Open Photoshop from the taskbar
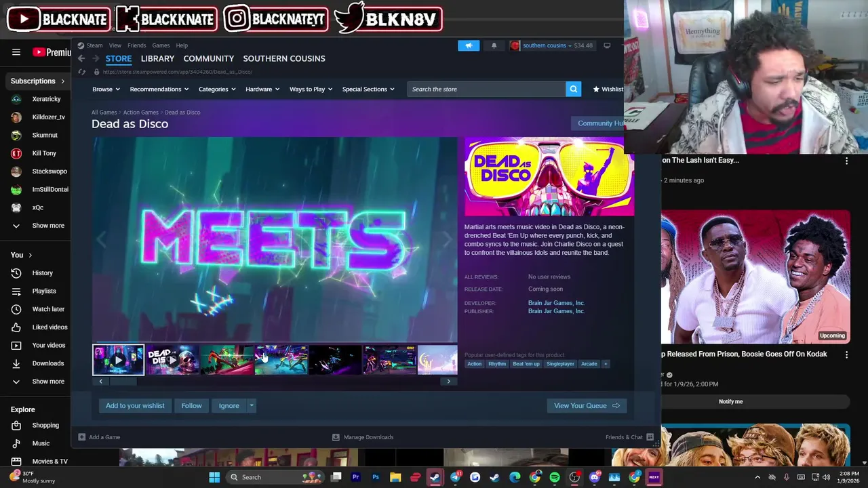Screen dimensions: 868x488 pos(375,477)
